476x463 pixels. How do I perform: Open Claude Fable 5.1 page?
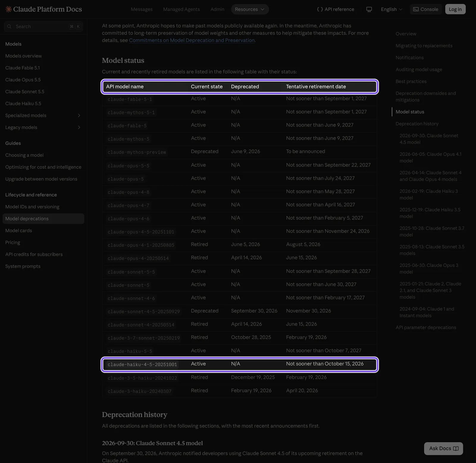pyautogui.click(x=23, y=68)
